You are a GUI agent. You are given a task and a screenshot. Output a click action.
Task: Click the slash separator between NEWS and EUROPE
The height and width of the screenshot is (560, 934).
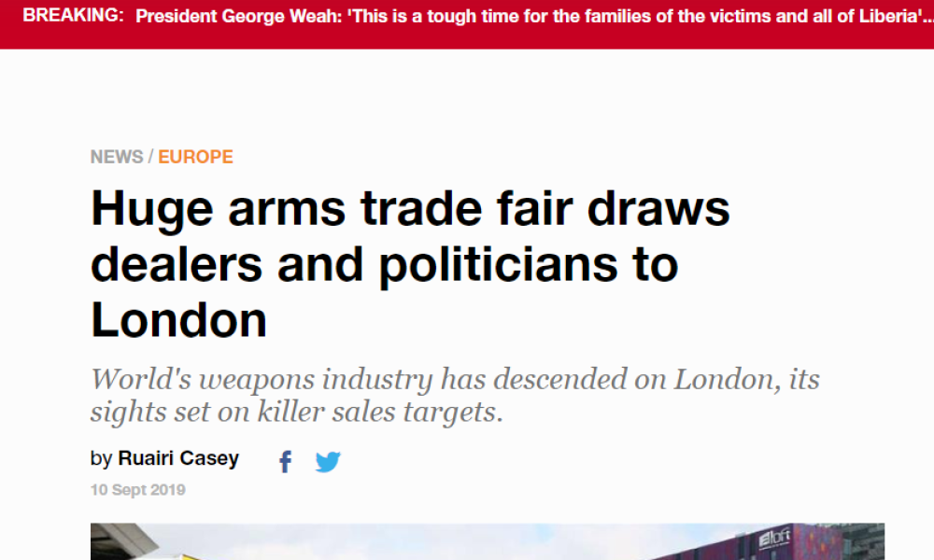click(150, 157)
